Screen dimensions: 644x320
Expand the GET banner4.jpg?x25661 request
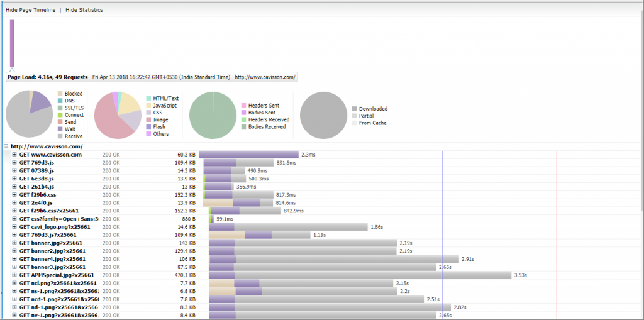tap(14, 259)
